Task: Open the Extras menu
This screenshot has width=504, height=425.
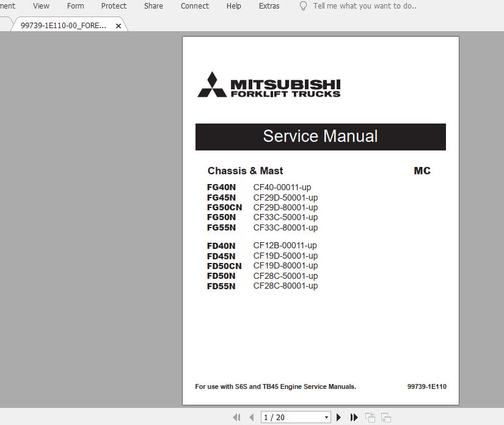Action: [x=269, y=6]
